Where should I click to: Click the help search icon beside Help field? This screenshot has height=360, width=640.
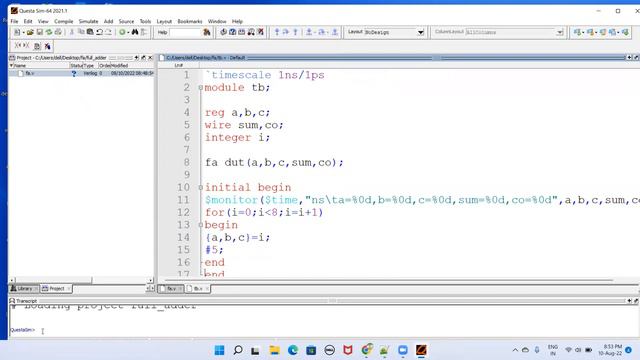click(x=207, y=32)
